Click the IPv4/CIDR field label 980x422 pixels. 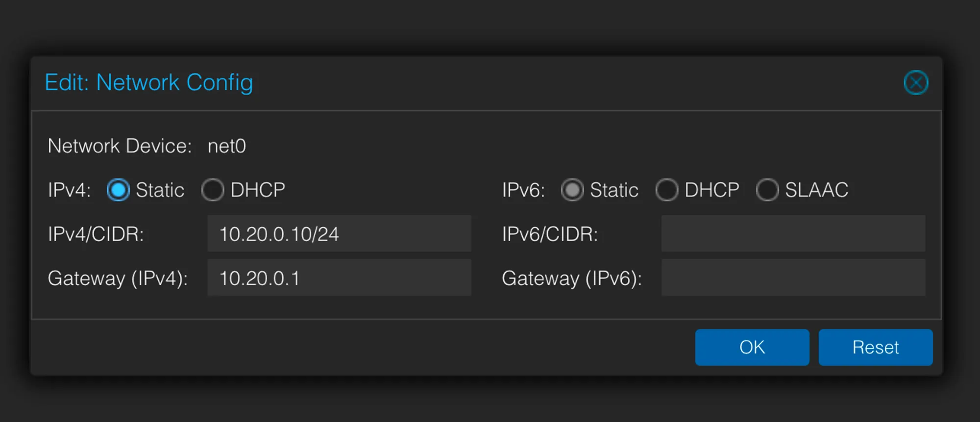[97, 234]
